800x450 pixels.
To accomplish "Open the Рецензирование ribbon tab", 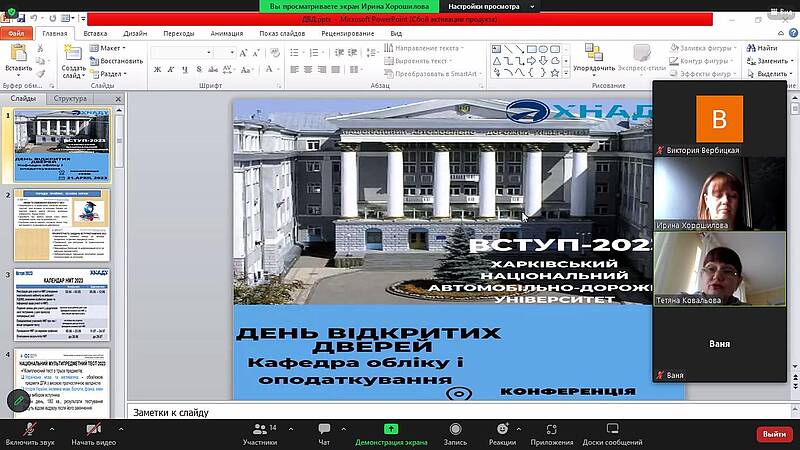I will tap(347, 33).
